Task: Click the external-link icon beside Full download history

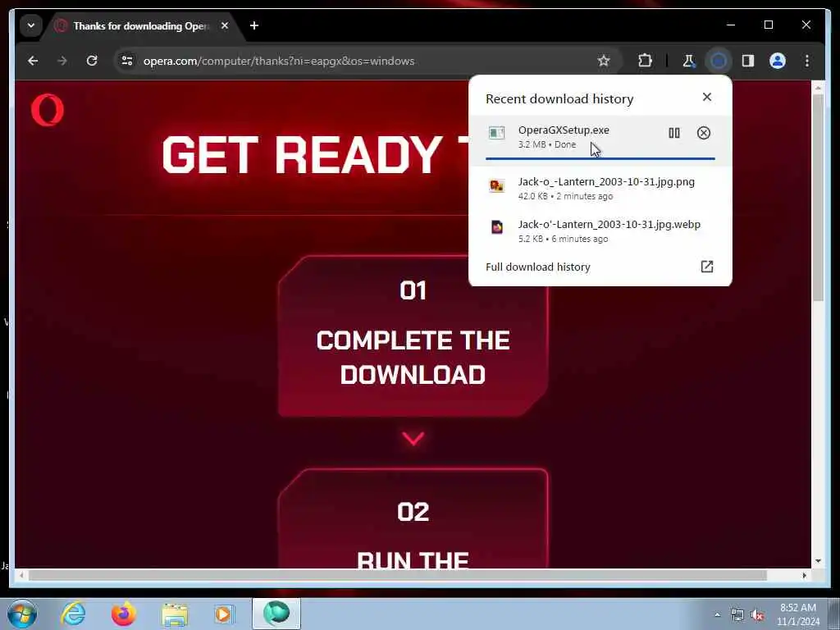Action: 707,267
